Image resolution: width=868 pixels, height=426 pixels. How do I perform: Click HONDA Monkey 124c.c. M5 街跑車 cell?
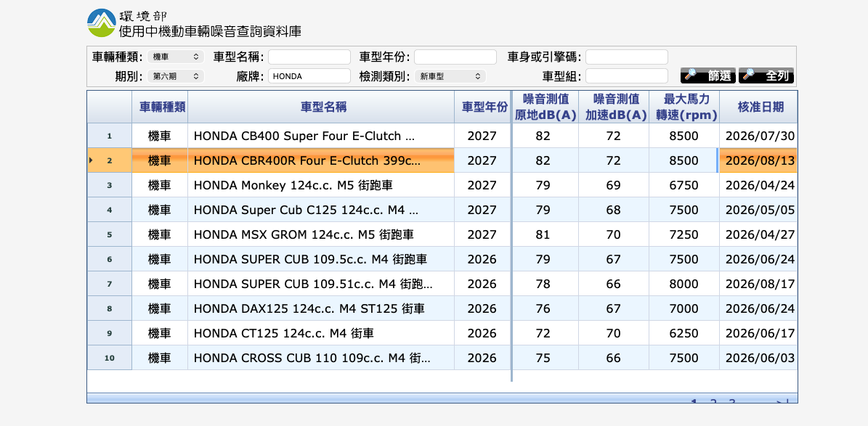[x=321, y=185]
